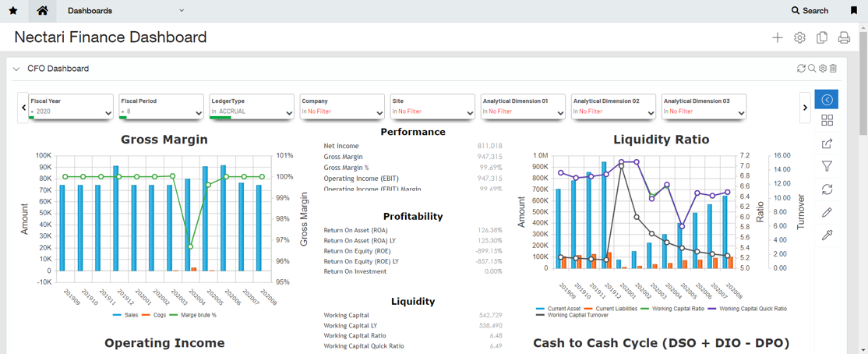Open CFO Dashboard widget settings gear

point(823,68)
